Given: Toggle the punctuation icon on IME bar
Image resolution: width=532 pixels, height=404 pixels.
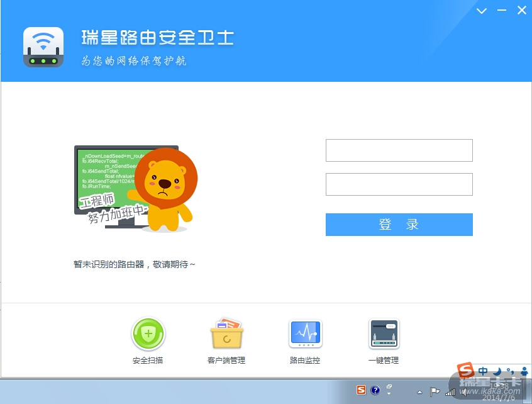Looking at the screenshot, I should 510,371.
